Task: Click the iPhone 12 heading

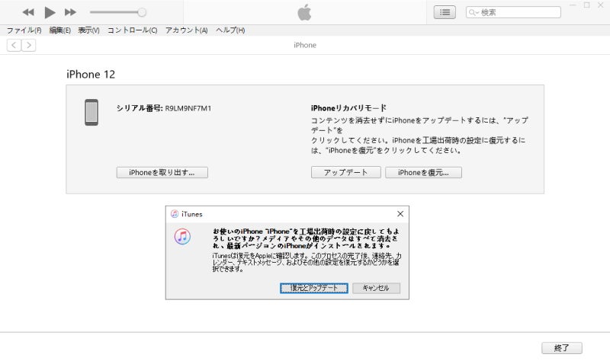Action: click(x=91, y=74)
